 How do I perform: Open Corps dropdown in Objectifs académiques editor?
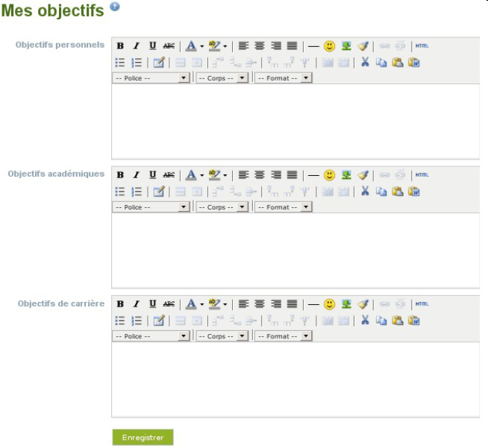pyautogui.click(x=222, y=207)
